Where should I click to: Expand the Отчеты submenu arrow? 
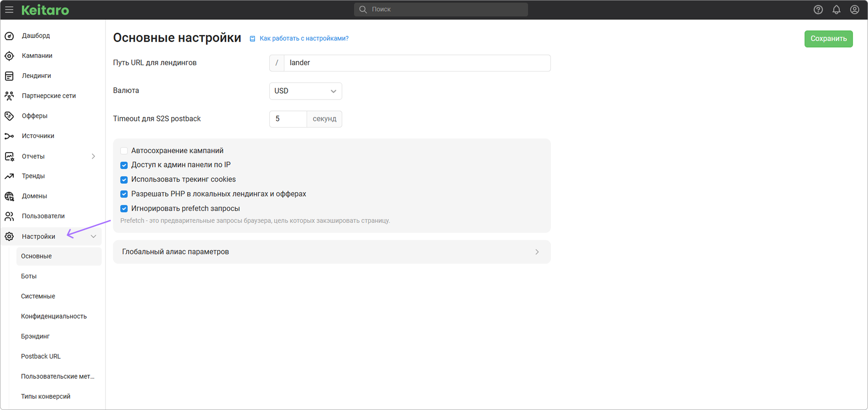coord(93,156)
